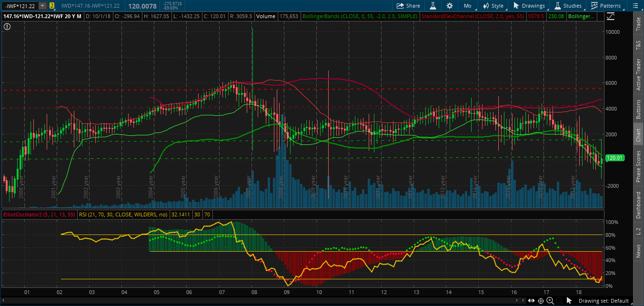Open the Mo timeframe dropdown
644x306 pixels.
click(x=467, y=6)
